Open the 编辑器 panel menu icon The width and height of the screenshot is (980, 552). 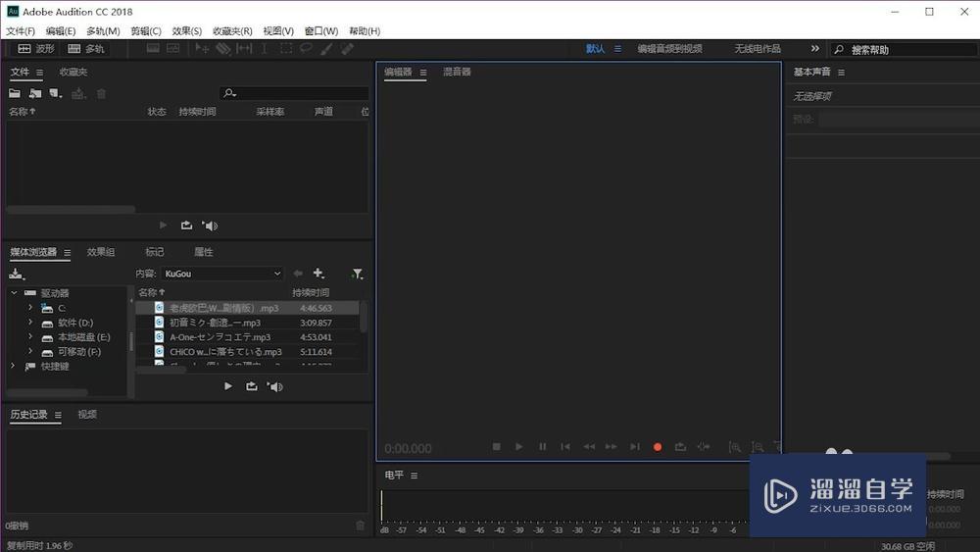423,73
